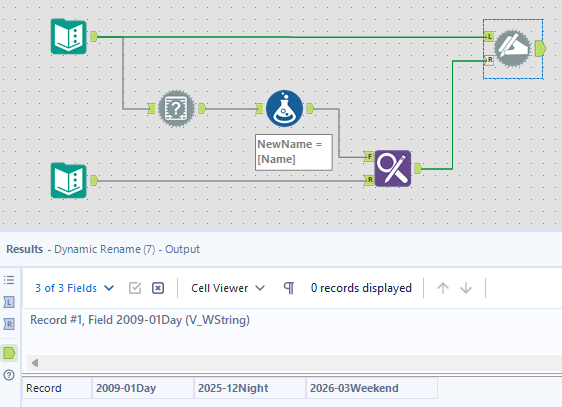Click the 2026-03Weekend column header

click(372, 388)
